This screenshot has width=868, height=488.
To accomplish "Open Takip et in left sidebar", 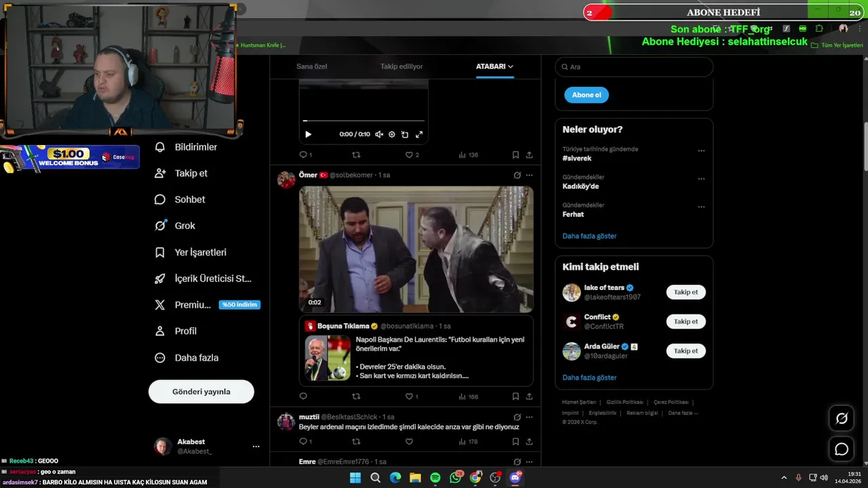I will click(181, 174).
